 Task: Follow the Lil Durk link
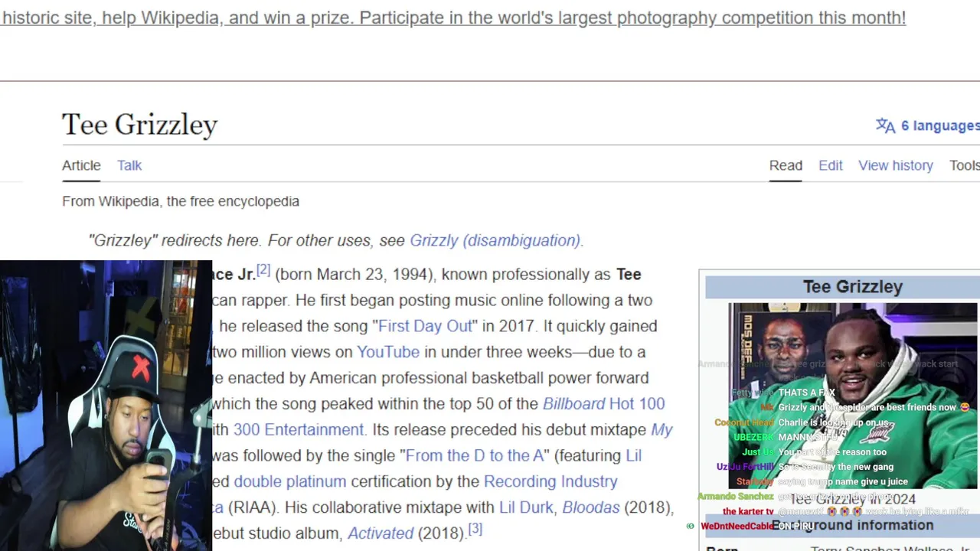pos(526,507)
